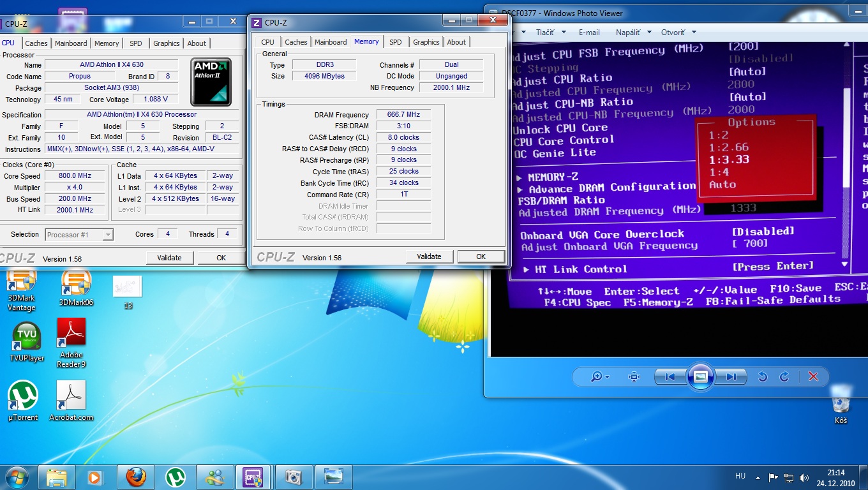Switch to CPU-Z taskbar button
868x490 pixels.
[x=253, y=477]
